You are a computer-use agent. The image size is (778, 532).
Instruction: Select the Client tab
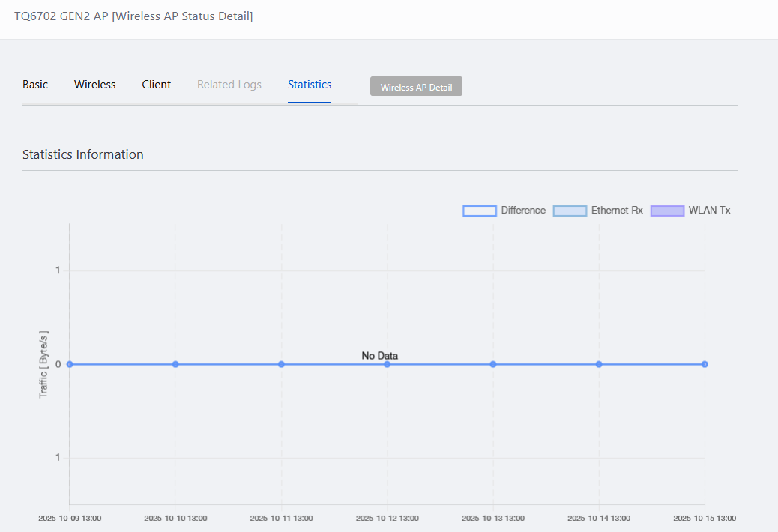(x=157, y=85)
